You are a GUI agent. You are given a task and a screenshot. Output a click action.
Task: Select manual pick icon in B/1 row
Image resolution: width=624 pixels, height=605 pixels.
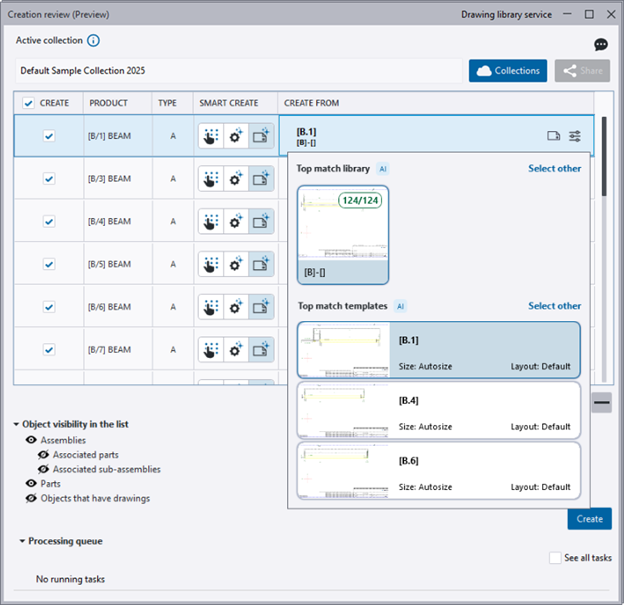(x=211, y=136)
